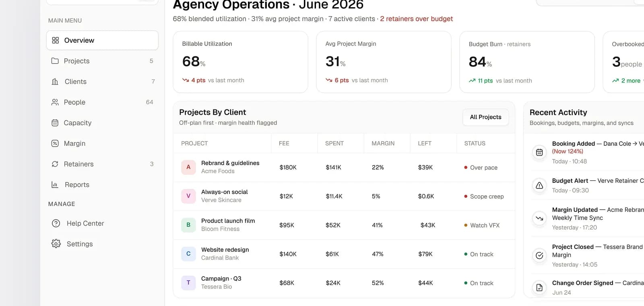Click the All Projects button
644x306 pixels.
(486, 117)
